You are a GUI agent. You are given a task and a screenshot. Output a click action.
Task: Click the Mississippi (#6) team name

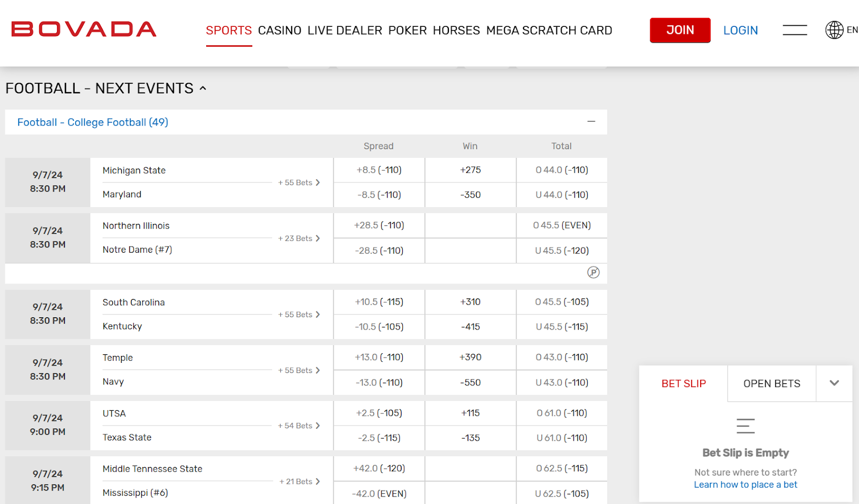click(135, 493)
